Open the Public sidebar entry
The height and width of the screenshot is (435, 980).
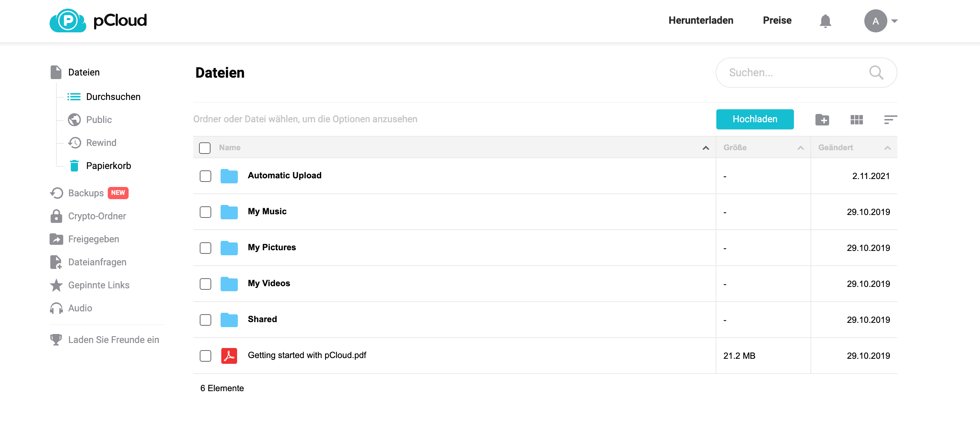click(99, 119)
